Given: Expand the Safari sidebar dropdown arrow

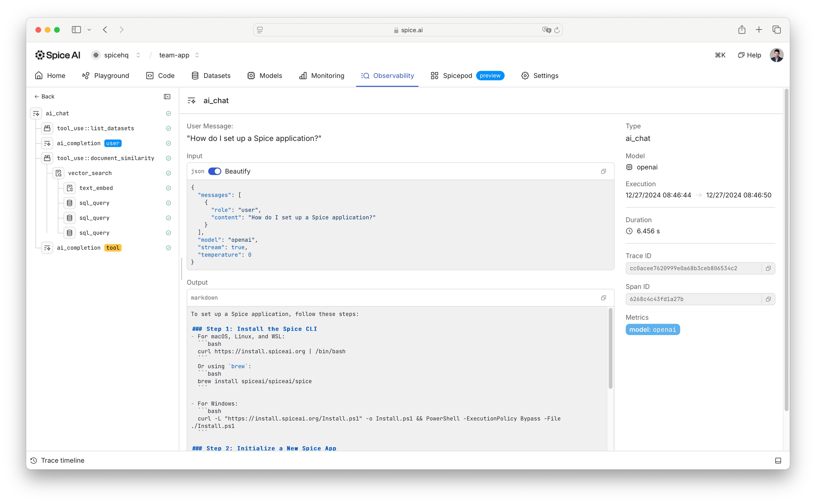Looking at the screenshot, I should pos(89,30).
